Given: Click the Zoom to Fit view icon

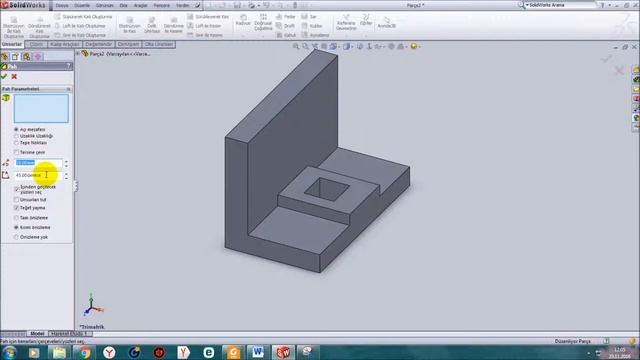Looking at the screenshot, I should [296, 47].
